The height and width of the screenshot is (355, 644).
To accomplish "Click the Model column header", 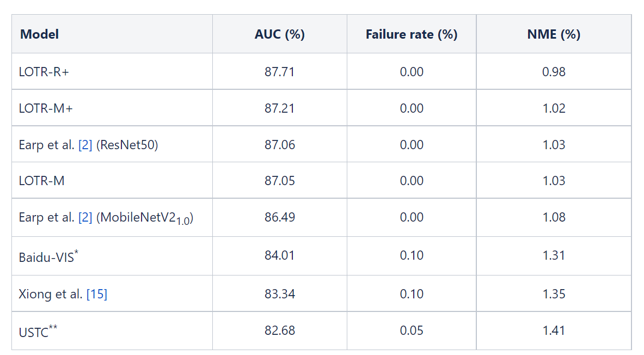I will point(39,34).
